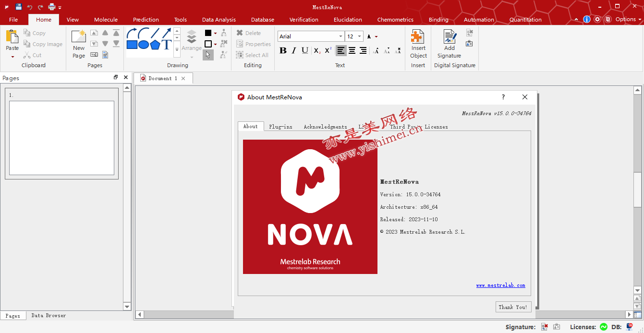Click the black line color swatch

click(x=208, y=33)
